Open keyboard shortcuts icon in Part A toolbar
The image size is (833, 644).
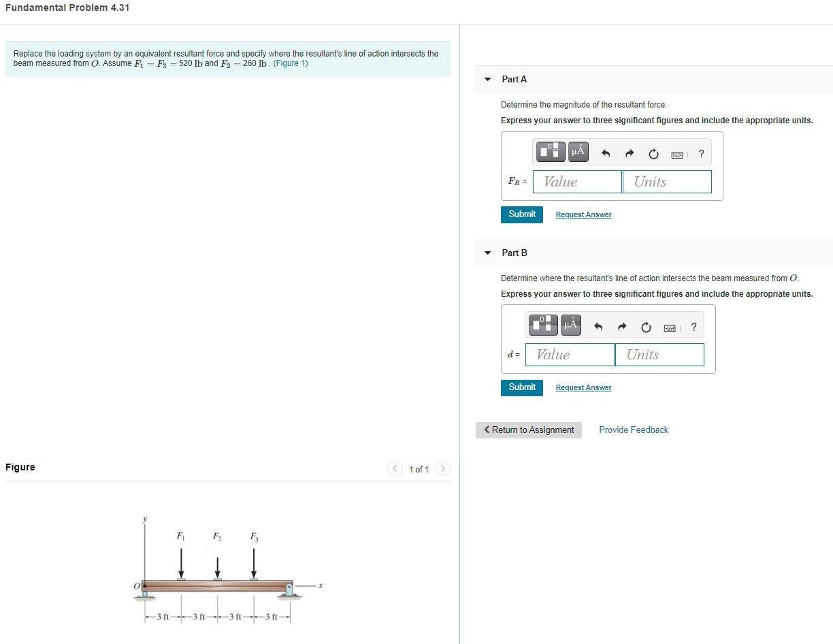coord(677,155)
